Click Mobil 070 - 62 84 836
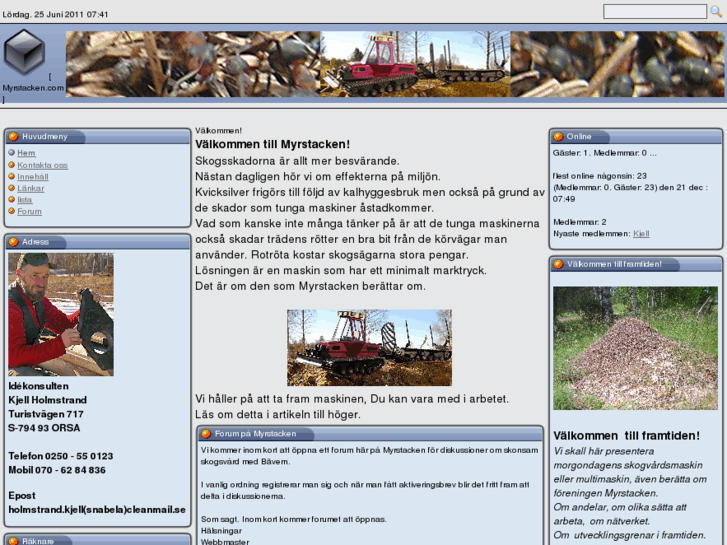The height and width of the screenshot is (545, 727). (57, 470)
